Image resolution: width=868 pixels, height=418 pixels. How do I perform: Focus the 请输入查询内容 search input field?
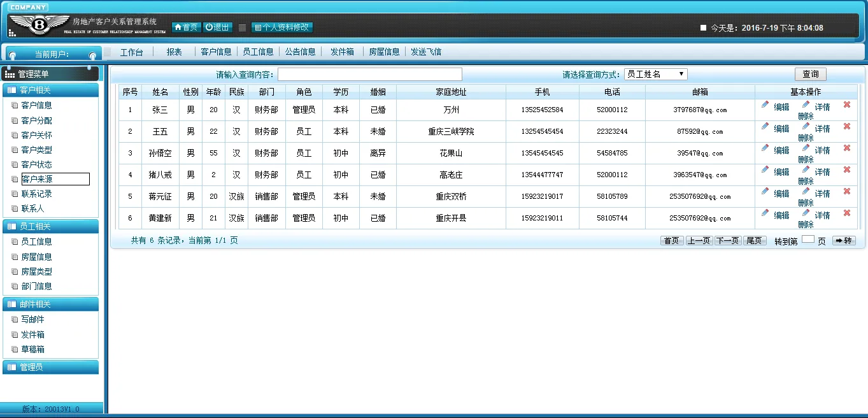pos(370,75)
